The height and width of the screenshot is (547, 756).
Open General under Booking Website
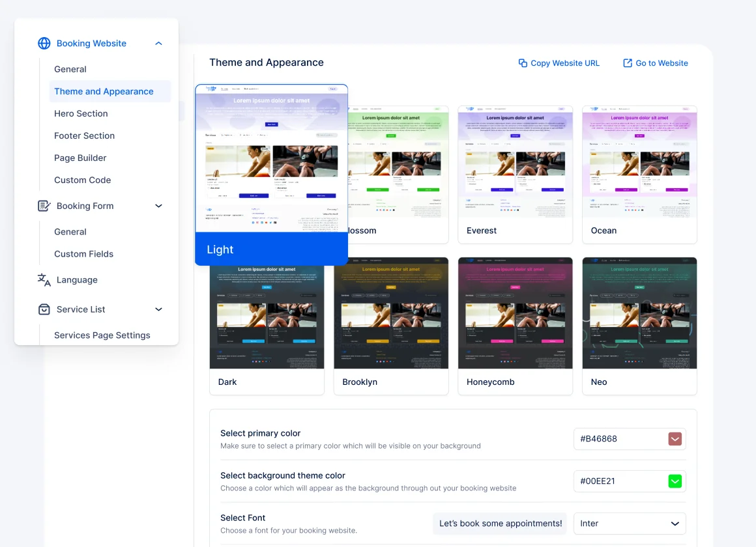70,70
